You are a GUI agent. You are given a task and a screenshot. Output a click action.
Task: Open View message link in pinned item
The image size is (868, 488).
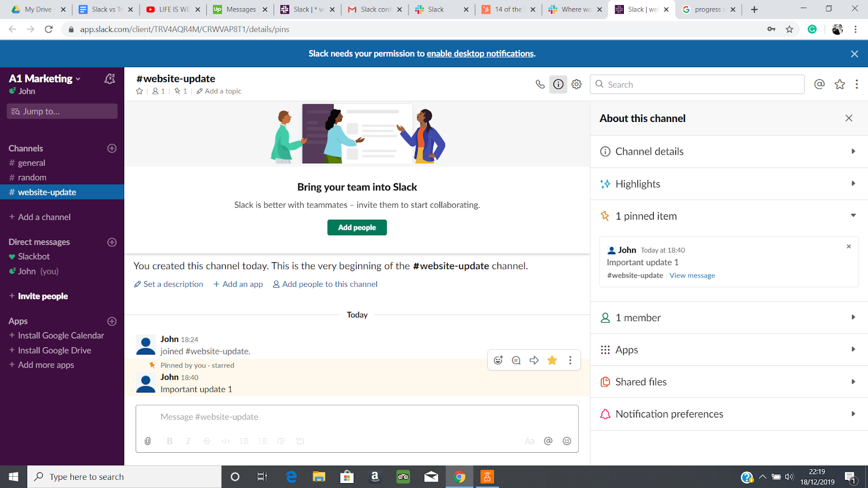692,275
